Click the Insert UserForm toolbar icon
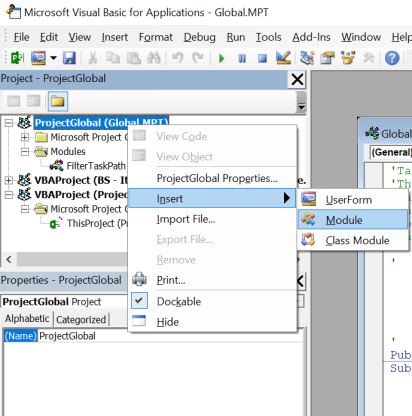The height and width of the screenshot is (416, 412). 38,58
